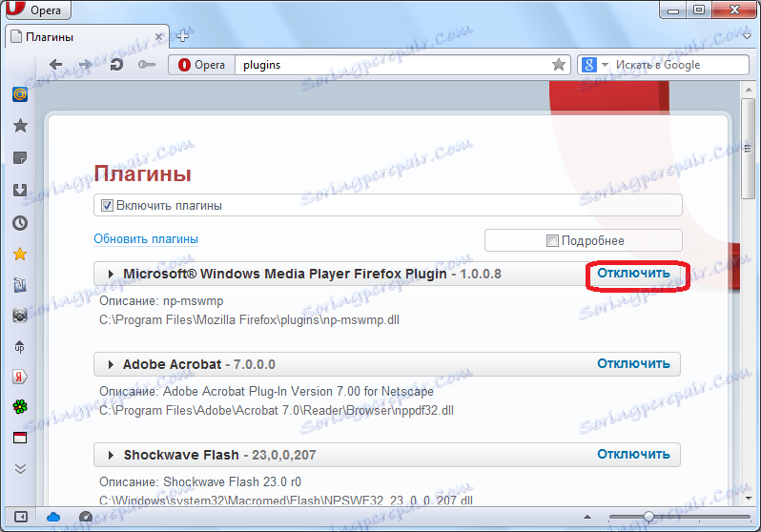Click the zoom slider handle

(x=648, y=517)
